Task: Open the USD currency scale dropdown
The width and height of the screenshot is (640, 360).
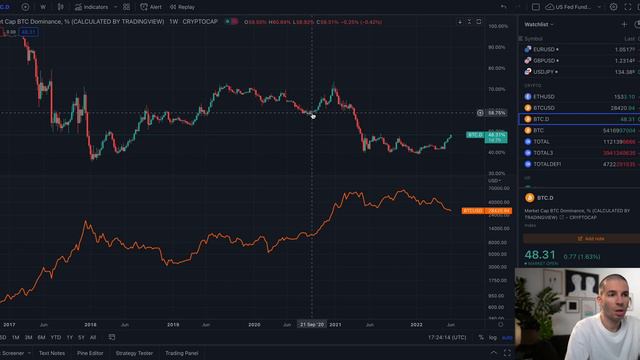Action: (x=495, y=180)
